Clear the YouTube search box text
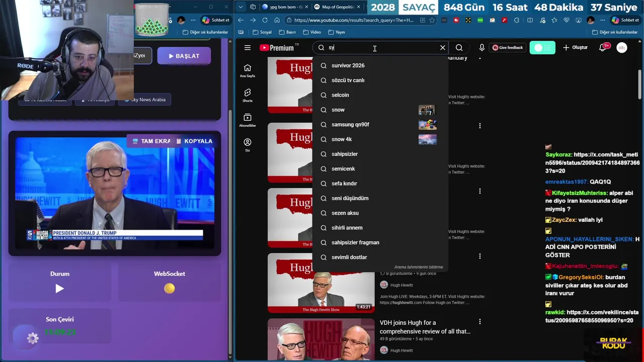The height and width of the screenshot is (362, 644). coord(443,48)
